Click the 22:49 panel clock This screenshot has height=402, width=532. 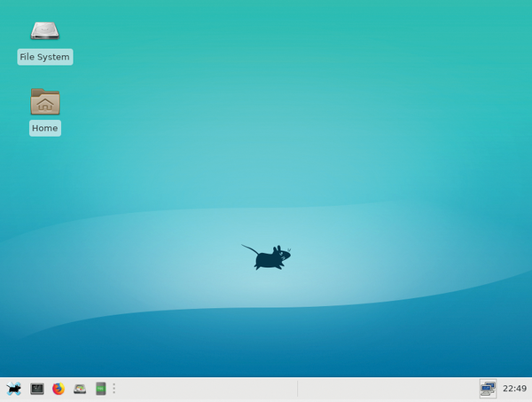point(514,389)
